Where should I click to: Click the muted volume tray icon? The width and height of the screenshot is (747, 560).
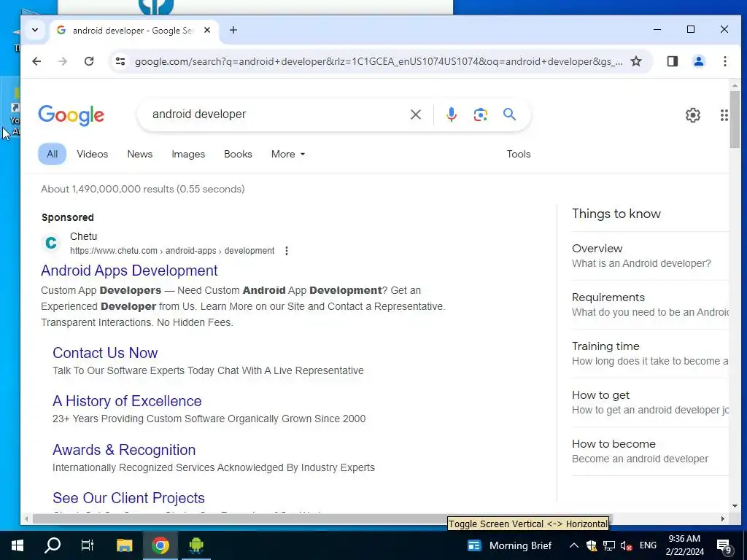[627, 545]
